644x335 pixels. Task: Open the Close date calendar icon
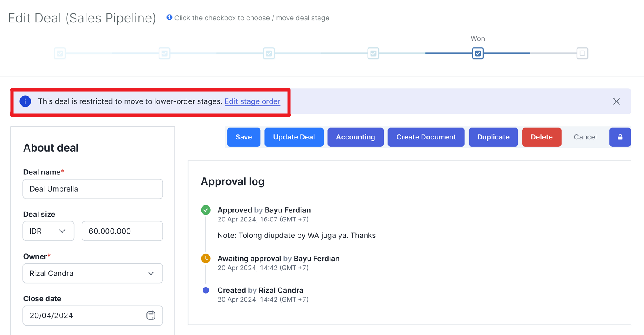[x=151, y=316]
